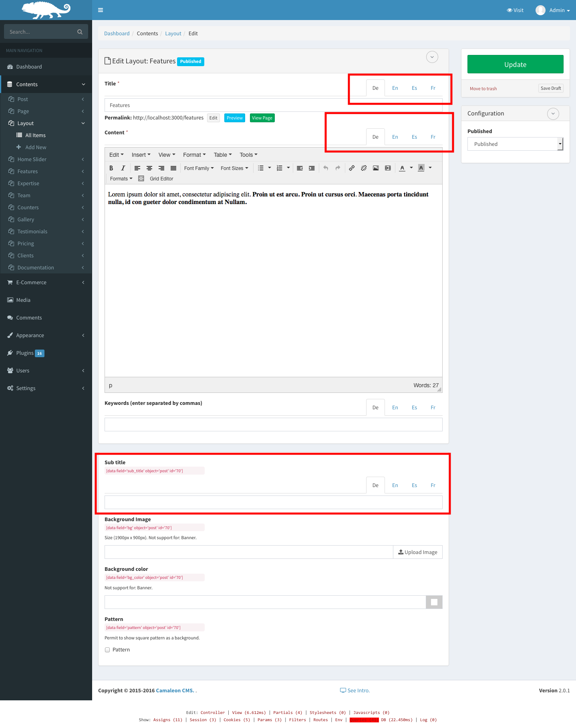Image resolution: width=576 pixels, height=728 pixels.
Task: Click the green Update button
Action: [515, 64]
